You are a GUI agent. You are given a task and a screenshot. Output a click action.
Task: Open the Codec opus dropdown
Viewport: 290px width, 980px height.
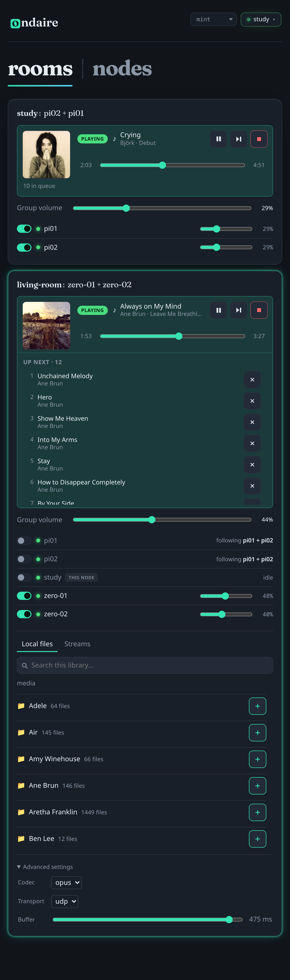(66, 883)
